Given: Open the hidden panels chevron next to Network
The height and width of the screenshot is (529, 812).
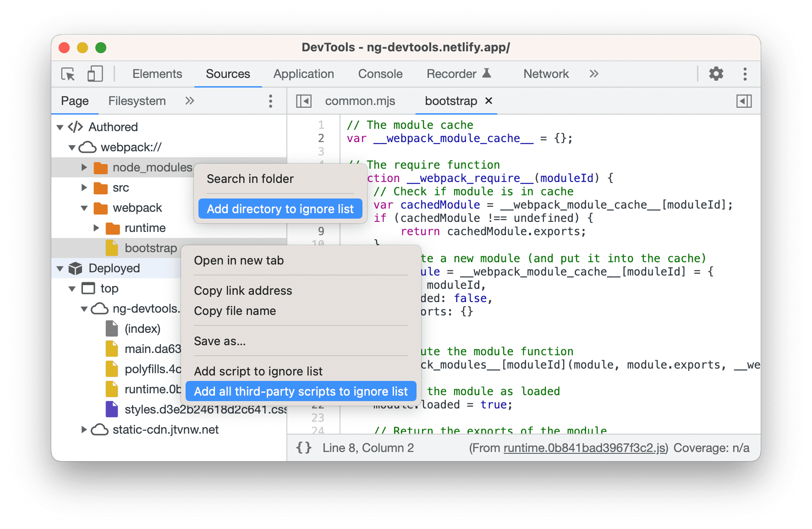Looking at the screenshot, I should 594,74.
